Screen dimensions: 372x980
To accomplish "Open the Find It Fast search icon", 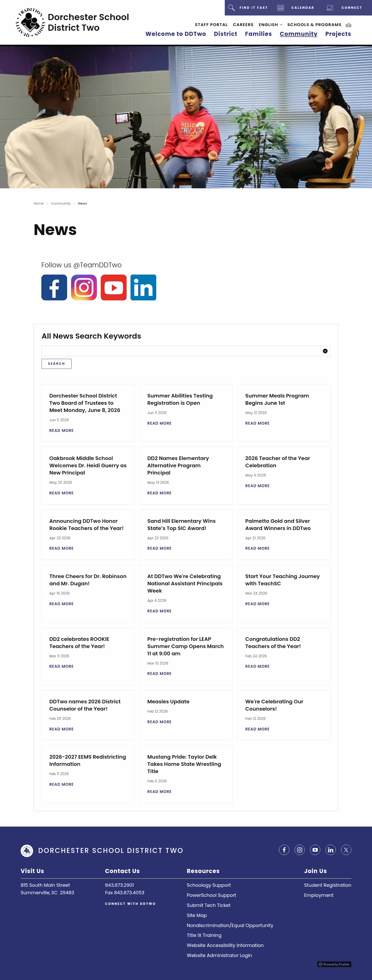I will click(231, 7).
